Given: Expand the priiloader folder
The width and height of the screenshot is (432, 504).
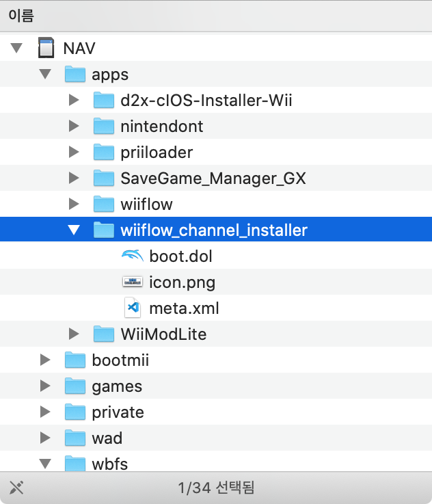Looking at the screenshot, I should coord(74,152).
